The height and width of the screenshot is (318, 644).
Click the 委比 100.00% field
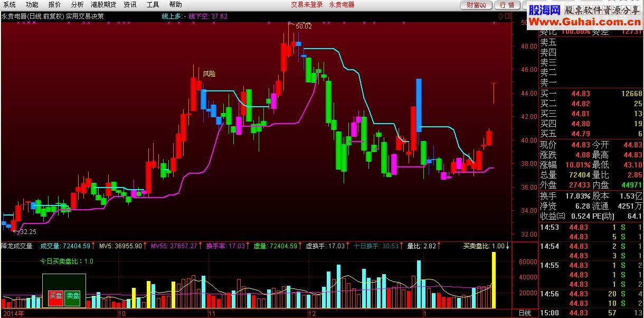click(x=565, y=32)
